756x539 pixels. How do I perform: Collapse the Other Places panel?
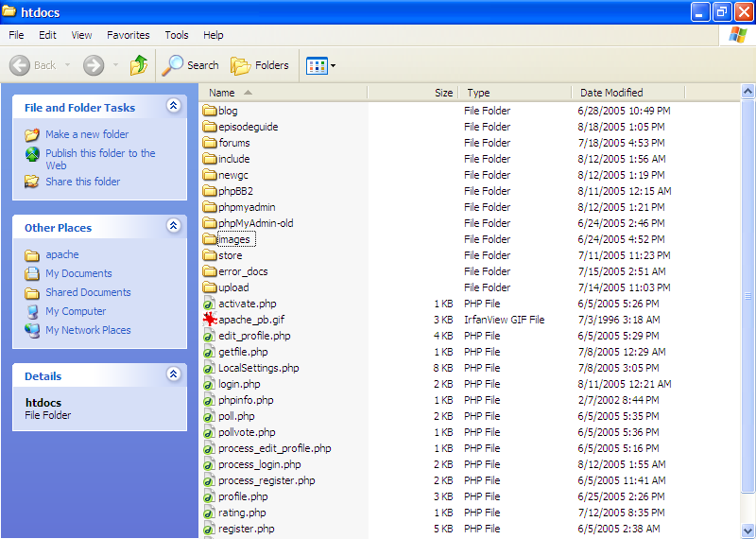click(x=173, y=225)
